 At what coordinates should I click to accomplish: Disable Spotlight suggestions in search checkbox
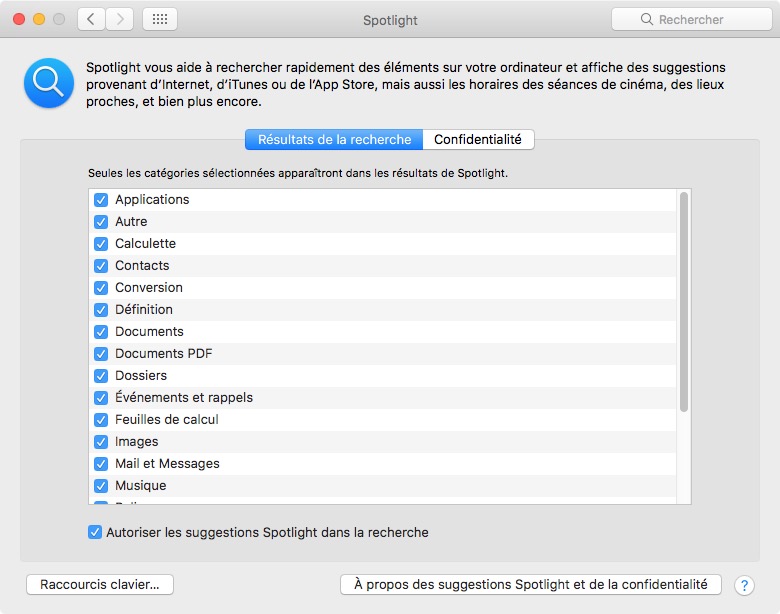coord(95,533)
